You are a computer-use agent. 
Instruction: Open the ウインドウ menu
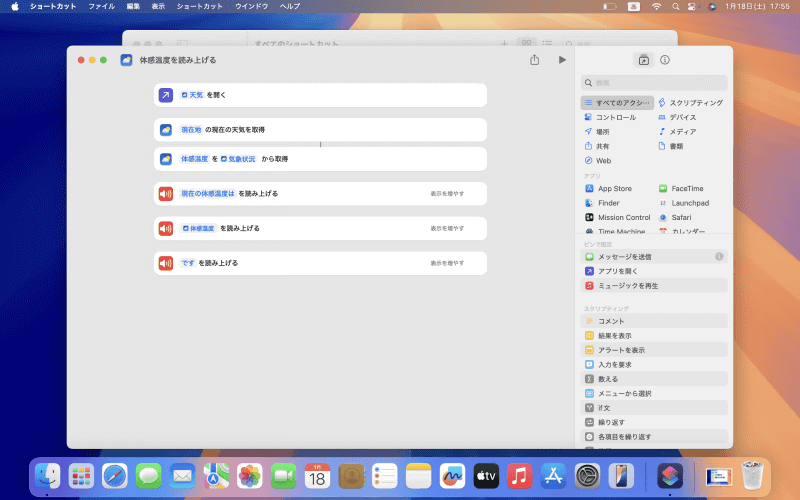click(252, 6)
